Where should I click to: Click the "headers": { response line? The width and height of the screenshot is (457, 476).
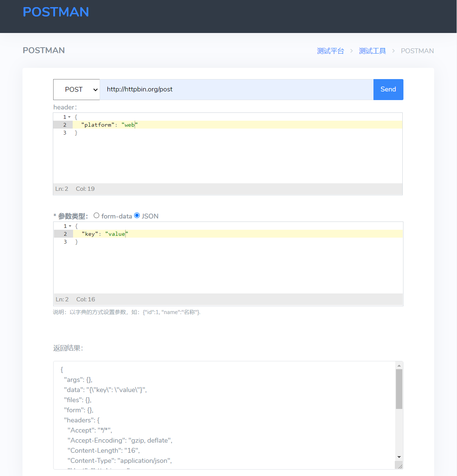82,421
